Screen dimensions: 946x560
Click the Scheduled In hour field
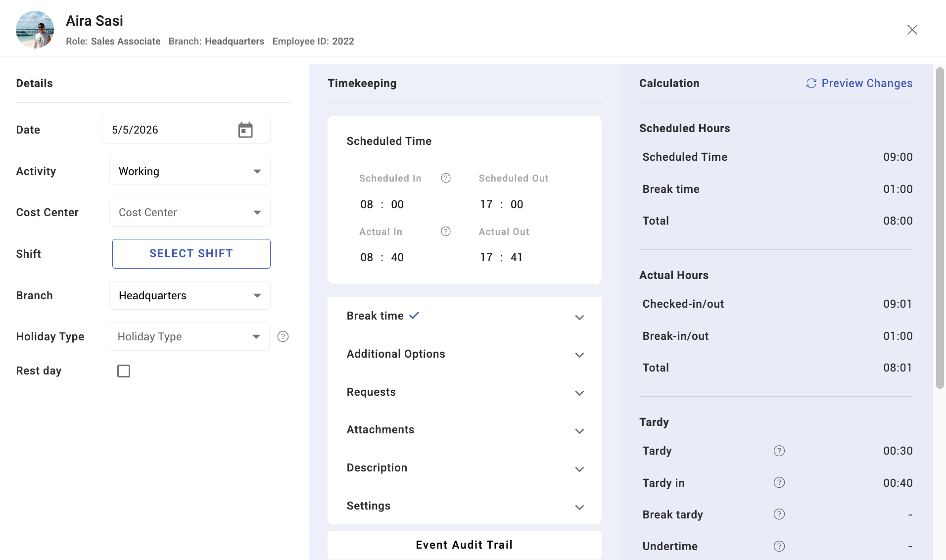(x=367, y=205)
